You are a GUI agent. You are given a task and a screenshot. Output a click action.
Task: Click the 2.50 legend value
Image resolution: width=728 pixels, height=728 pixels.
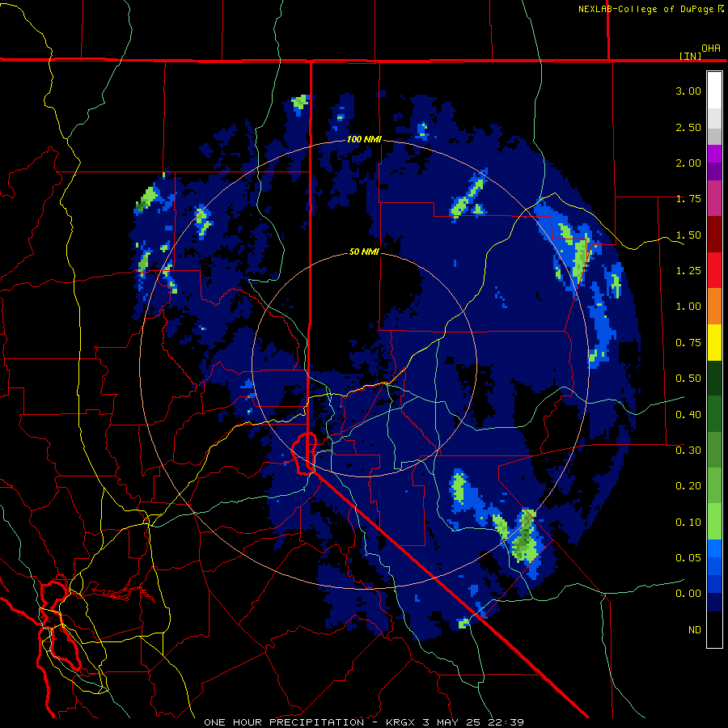click(x=688, y=127)
